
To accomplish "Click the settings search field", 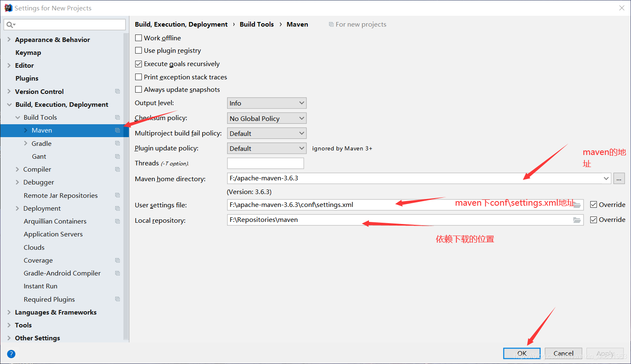I will point(64,25).
